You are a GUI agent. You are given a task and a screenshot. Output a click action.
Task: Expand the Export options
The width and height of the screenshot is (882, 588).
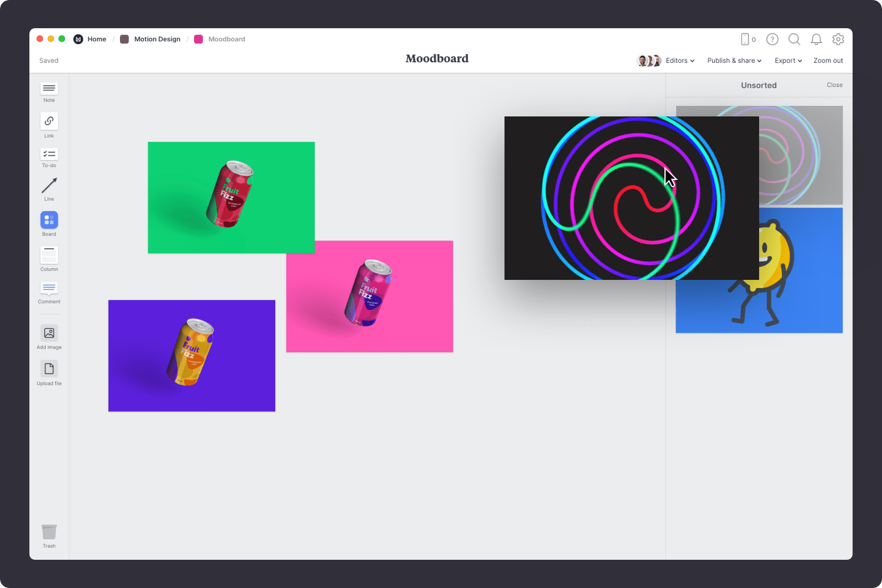click(x=788, y=60)
